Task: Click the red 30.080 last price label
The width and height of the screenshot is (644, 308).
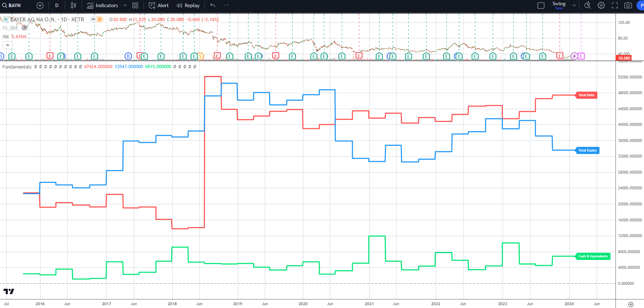Action: tap(624, 58)
